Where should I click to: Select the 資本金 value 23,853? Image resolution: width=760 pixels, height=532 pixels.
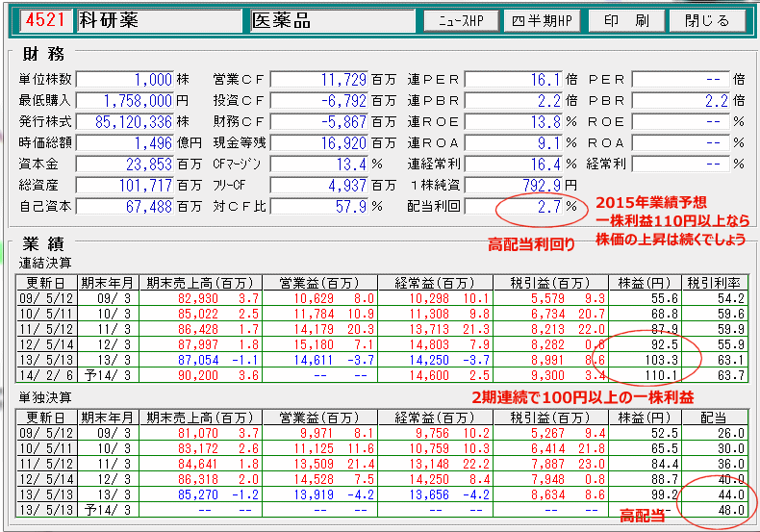point(124,165)
